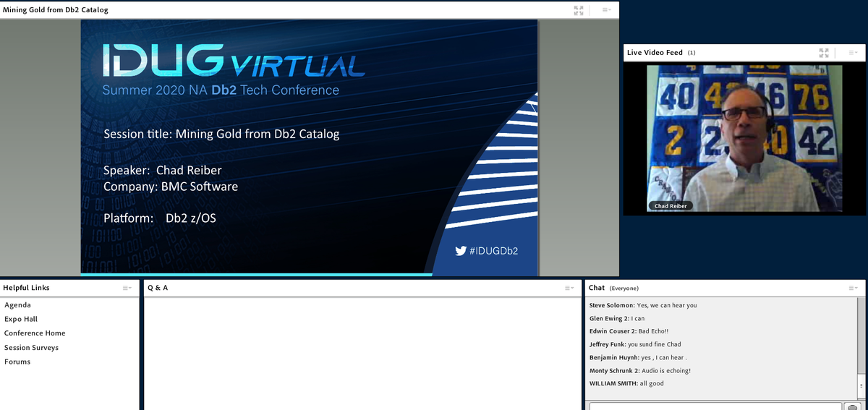Screen dimensions: 868x410
Task: Open the Expo Hall link
Action: pos(21,319)
